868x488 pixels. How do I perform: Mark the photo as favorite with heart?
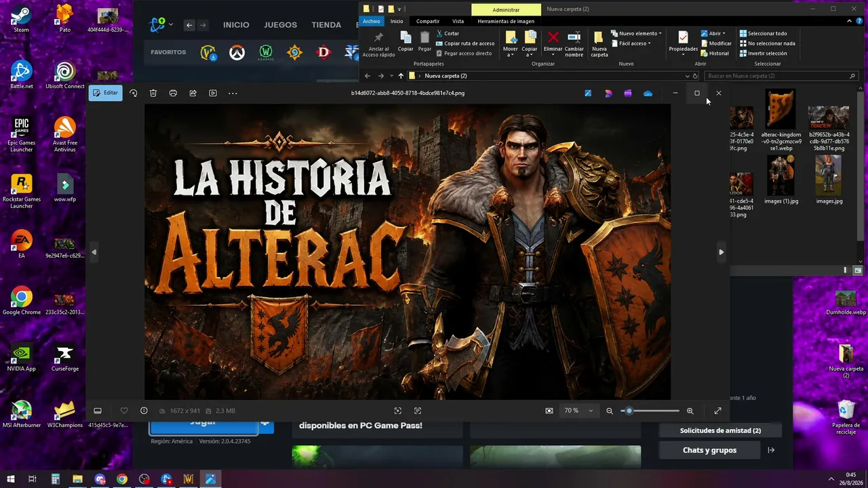(x=124, y=411)
